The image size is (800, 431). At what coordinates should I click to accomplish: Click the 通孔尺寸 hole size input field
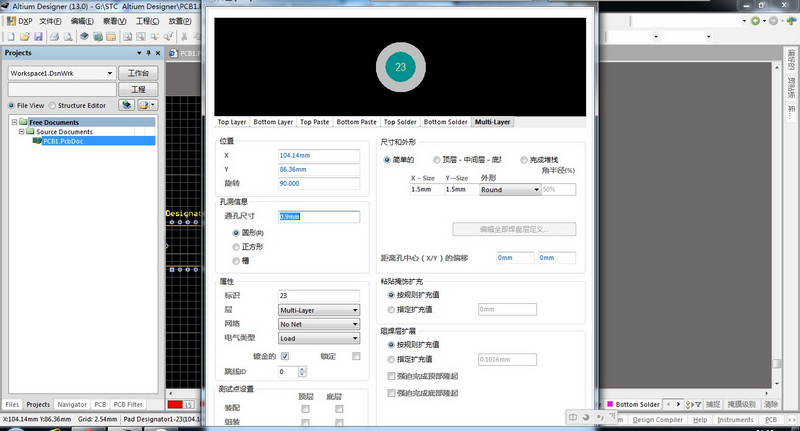(x=318, y=216)
